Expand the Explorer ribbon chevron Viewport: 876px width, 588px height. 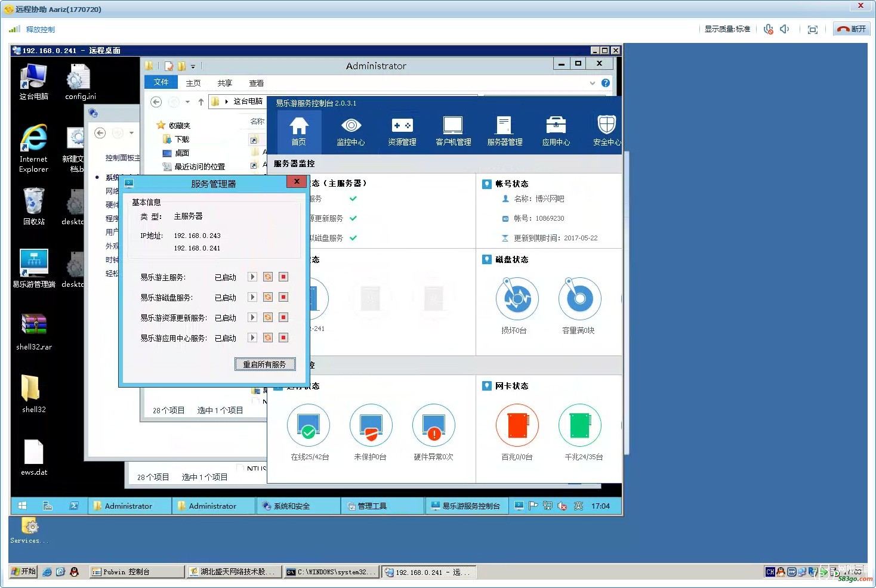(592, 83)
